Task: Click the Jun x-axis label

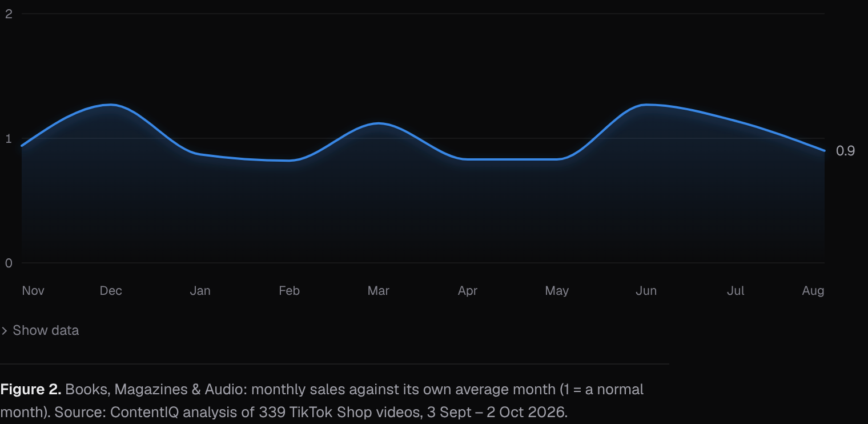Action: click(x=646, y=290)
